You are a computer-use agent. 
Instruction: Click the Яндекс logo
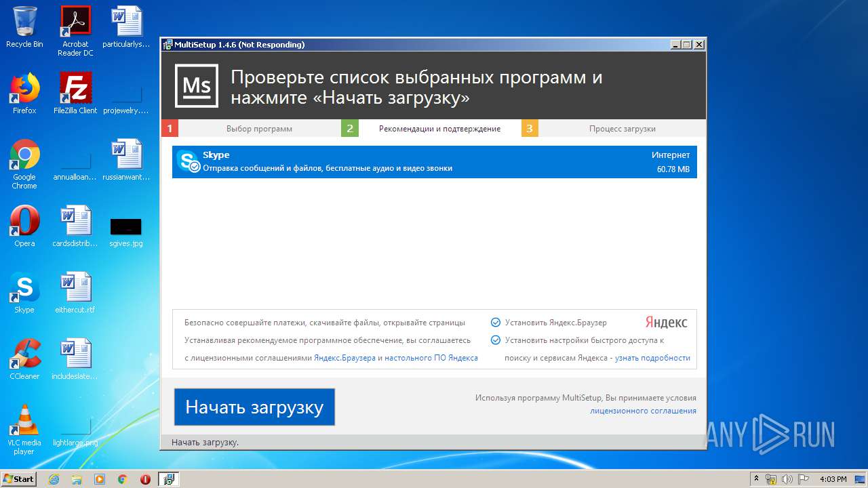[x=666, y=323]
